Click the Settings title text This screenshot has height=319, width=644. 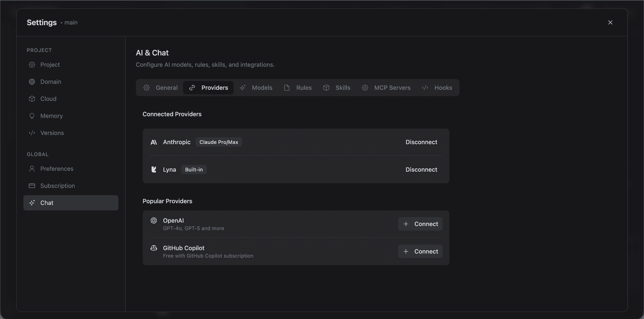pyautogui.click(x=42, y=23)
